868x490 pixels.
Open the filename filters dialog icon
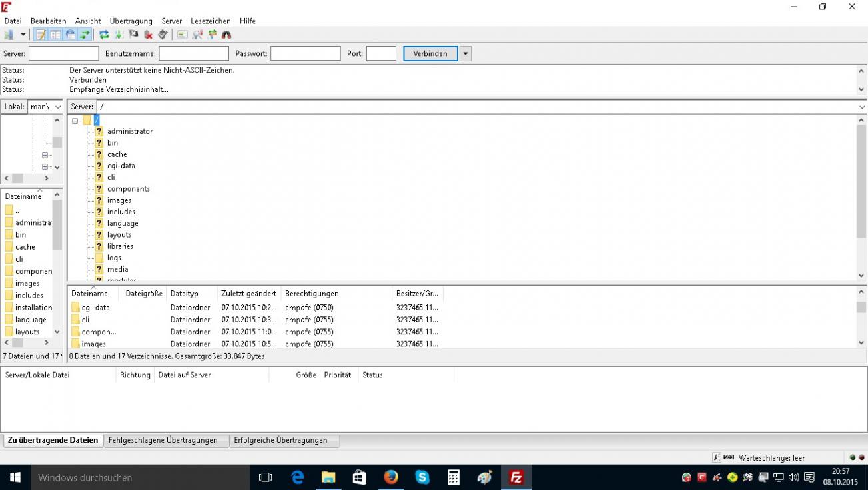tap(183, 35)
